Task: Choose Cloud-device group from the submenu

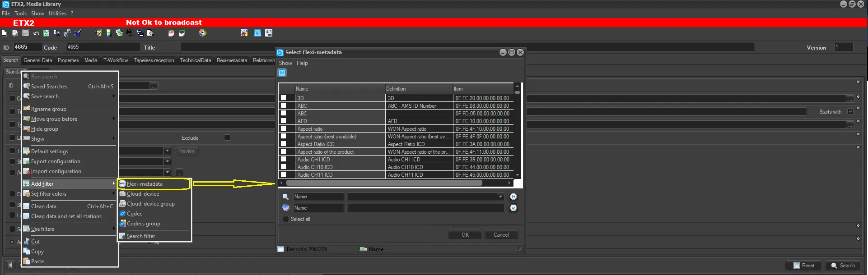Action: tap(150, 204)
